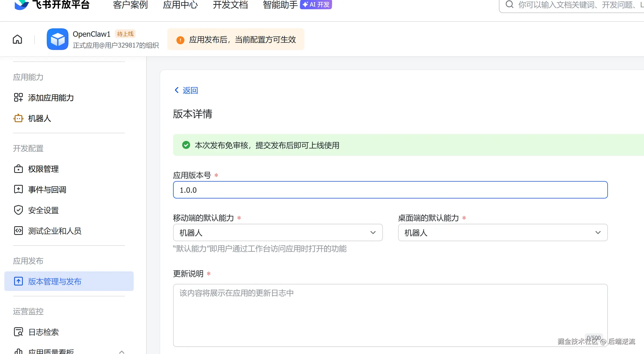Click the permission management briefcase icon

coord(18,169)
